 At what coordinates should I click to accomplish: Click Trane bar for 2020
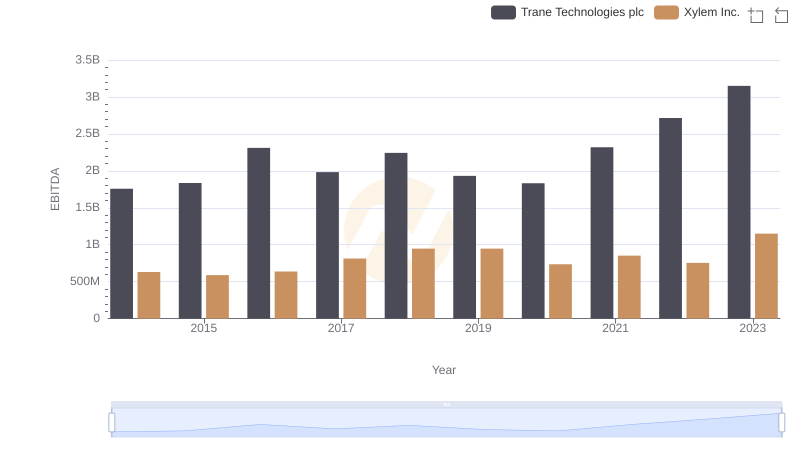click(533, 251)
